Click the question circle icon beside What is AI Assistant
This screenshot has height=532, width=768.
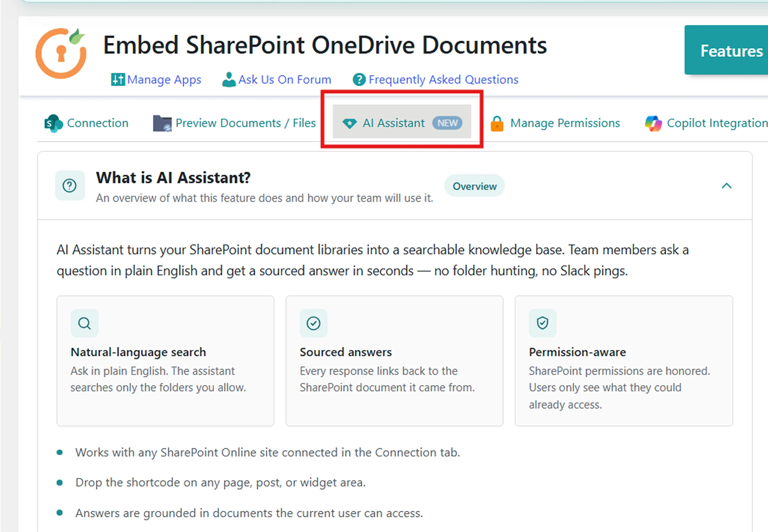(70, 185)
